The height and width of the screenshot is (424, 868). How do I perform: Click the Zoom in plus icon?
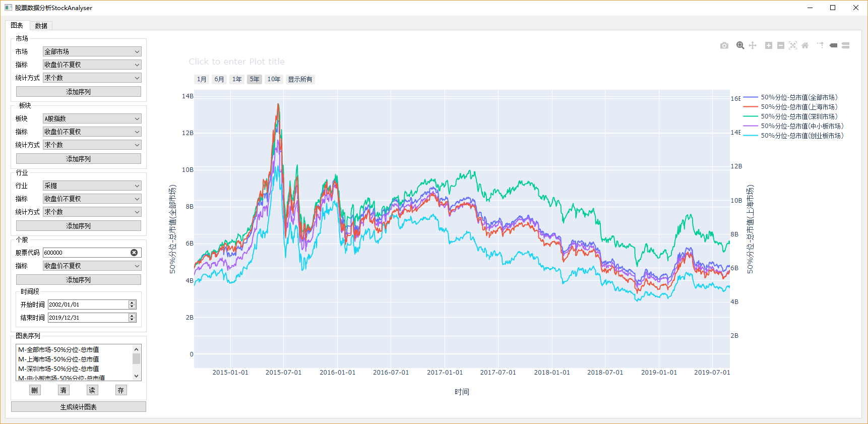(x=769, y=45)
